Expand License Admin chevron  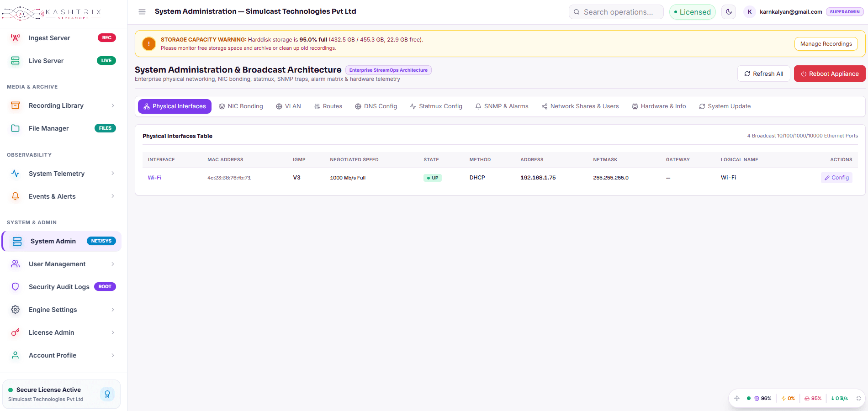113,332
